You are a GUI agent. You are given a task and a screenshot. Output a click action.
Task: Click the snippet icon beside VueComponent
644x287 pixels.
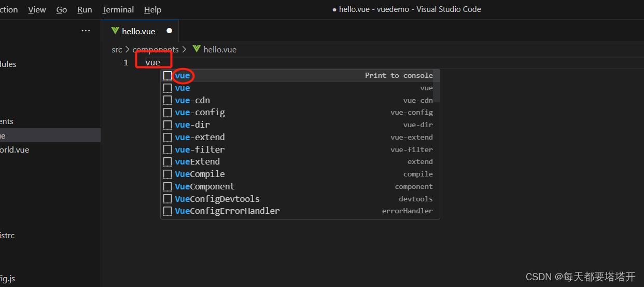tap(167, 186)
